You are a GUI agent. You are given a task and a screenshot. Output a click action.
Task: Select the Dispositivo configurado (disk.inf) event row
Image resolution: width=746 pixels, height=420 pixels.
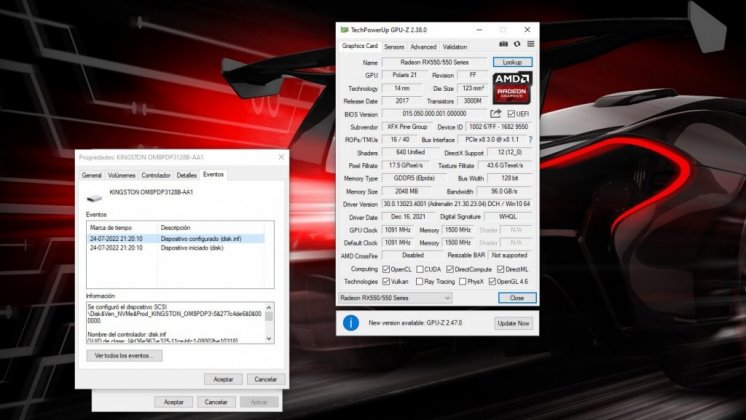tap(176, 239)
